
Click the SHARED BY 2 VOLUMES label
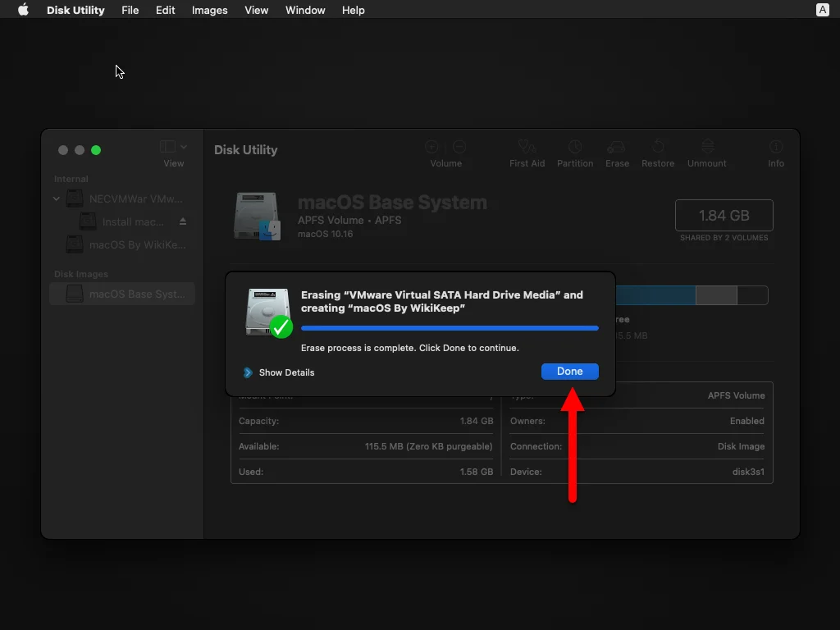click(x=724, y=238)
